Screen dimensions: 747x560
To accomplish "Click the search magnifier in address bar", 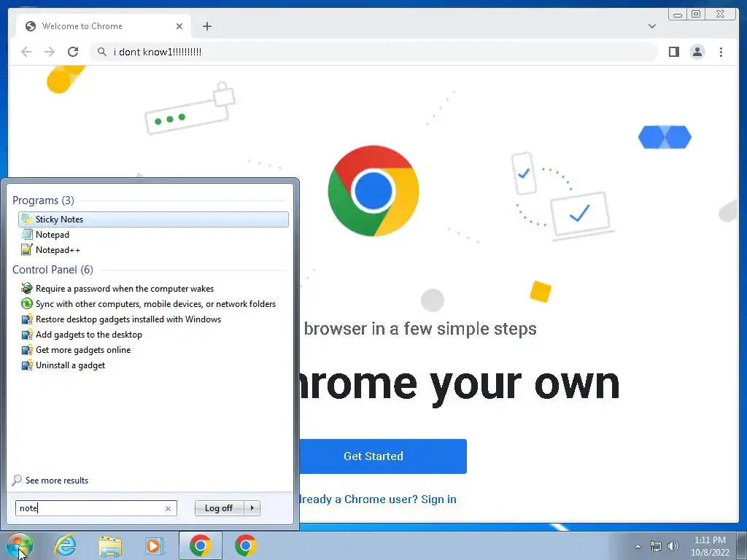I will pyautogui.click(x=101, y=52).
